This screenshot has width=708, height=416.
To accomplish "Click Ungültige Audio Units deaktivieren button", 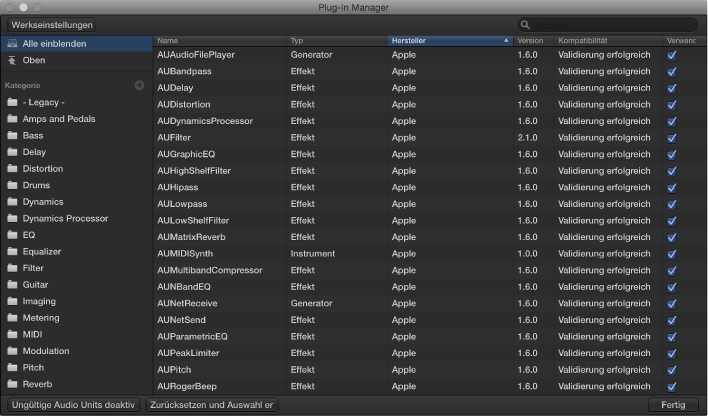I will click(73, 405).
